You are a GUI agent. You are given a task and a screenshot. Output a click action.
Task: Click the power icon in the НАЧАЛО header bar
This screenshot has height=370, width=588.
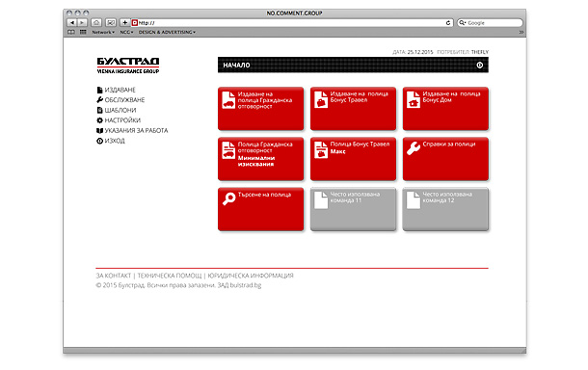pyautogui.click(x=480, y=66)
